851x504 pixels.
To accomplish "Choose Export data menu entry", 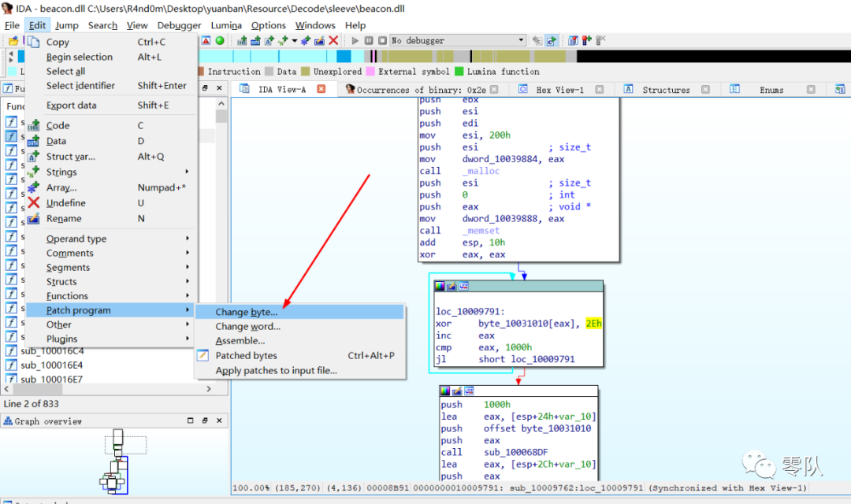I will click(111, 106).
